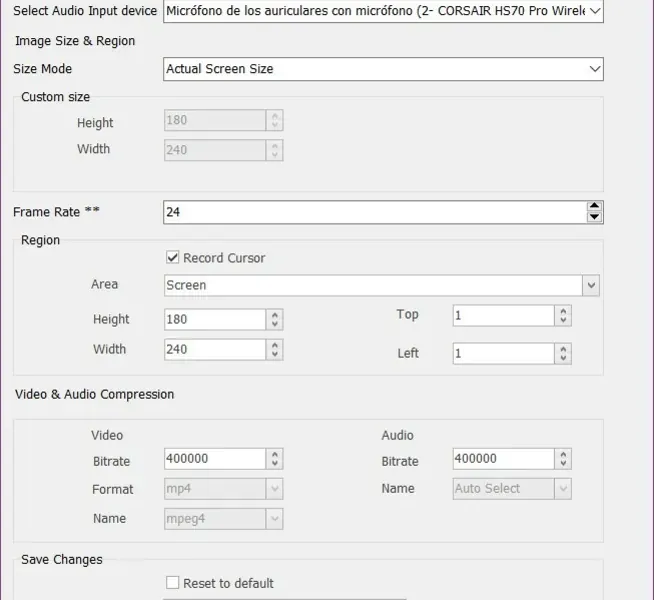Decrease Region Width using down arrow
The height and width of the screenshot is (600, 654).
(275, 354)
